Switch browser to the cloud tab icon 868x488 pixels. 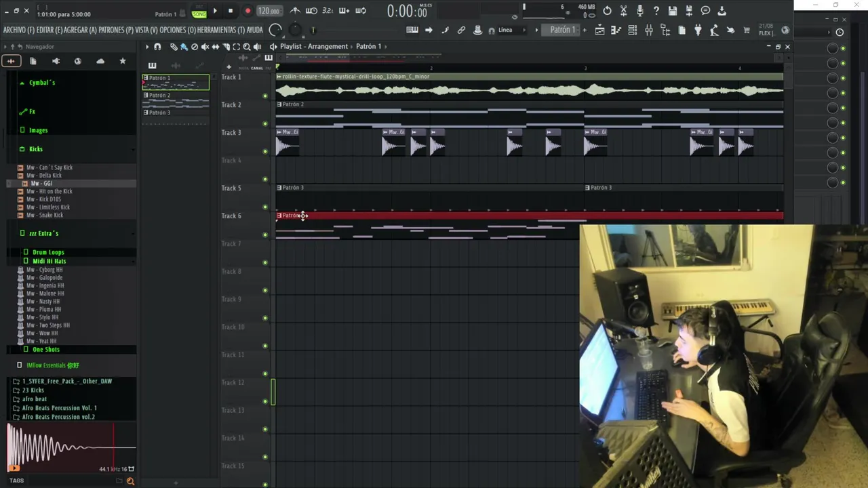(100, 61)
